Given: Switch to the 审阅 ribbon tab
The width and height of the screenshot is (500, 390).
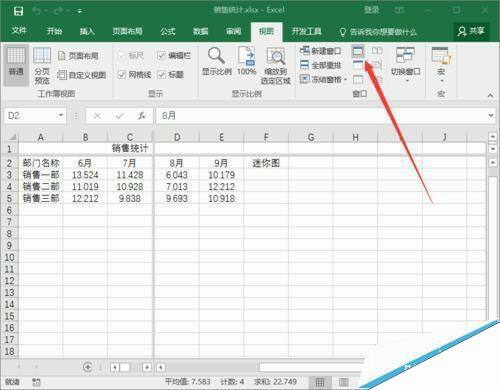Looking at the screenshot, I should pos(233,31).
